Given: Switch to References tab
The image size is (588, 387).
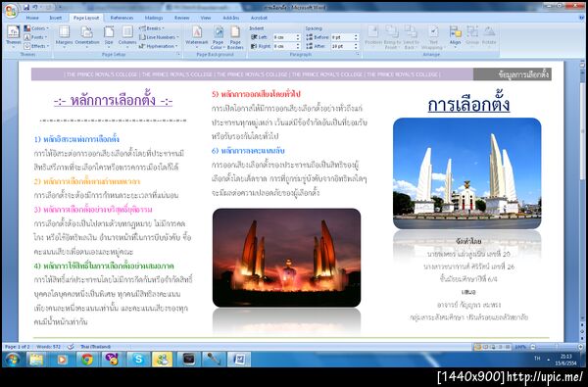Looking at the screenshot, I should click(x=122, y=18).
